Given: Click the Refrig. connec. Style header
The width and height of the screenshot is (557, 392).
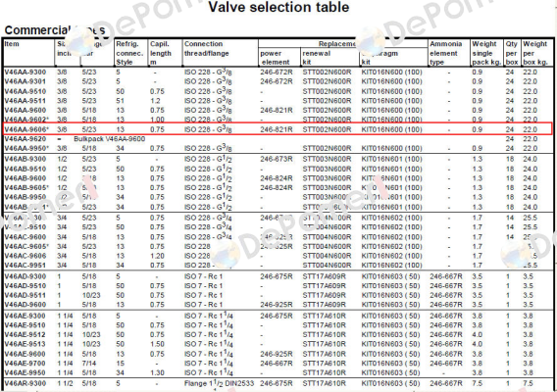Looking at the screenshot, I should (129, 53).
